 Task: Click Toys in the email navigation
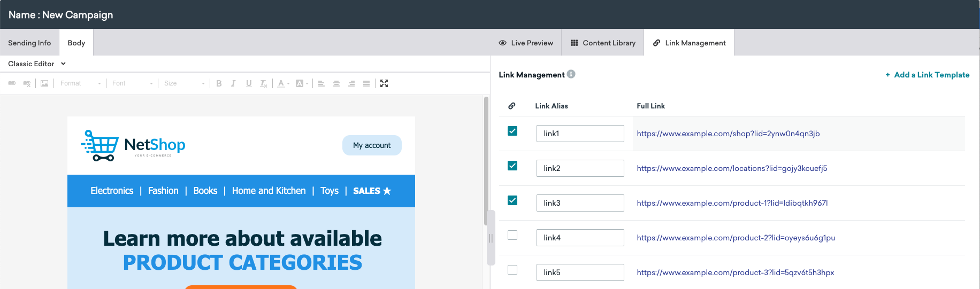330,191
